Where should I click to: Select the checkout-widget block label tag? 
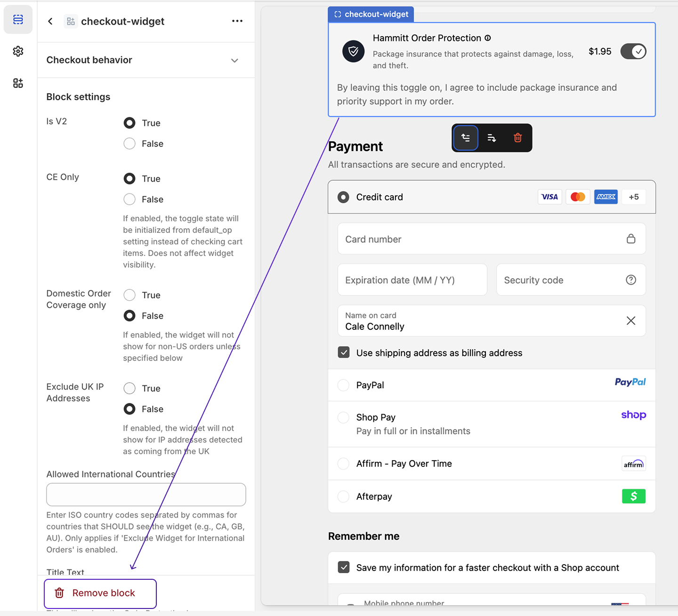(371, 14)
